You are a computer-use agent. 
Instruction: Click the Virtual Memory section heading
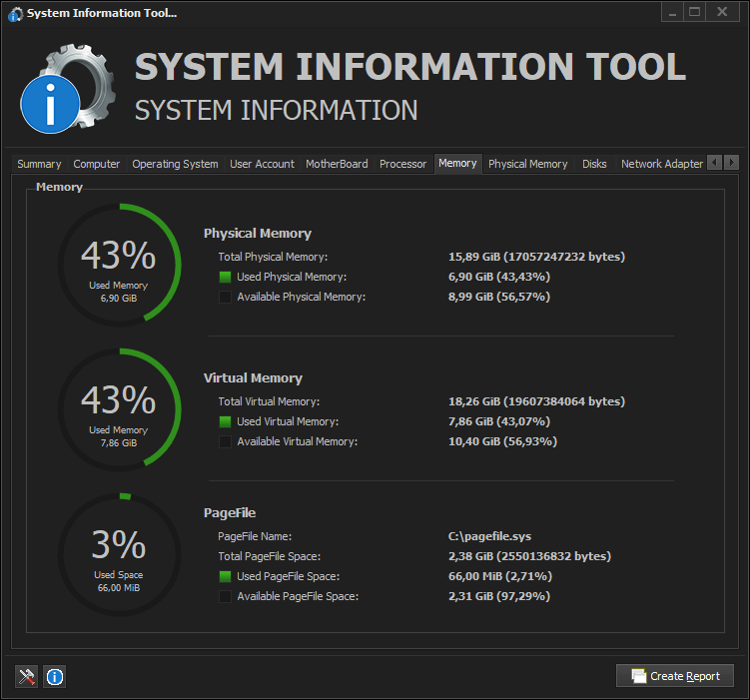(x=253, y=378)
